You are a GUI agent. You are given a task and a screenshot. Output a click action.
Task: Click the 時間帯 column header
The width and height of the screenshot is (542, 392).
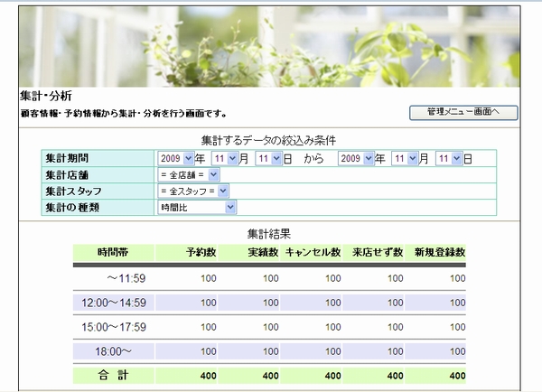click(114, 252)
